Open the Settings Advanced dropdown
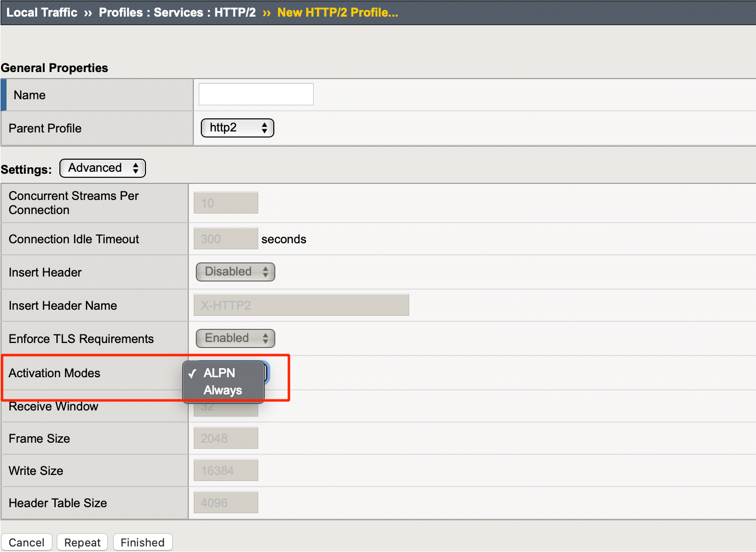 tap(103, 168)
